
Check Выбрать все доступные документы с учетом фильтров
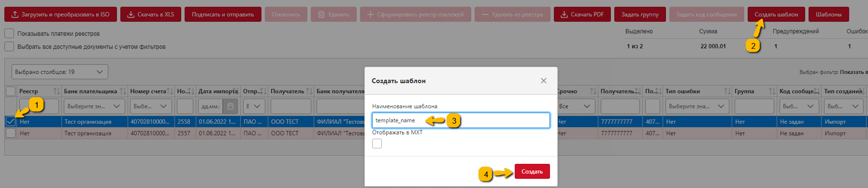click(9, 46)
